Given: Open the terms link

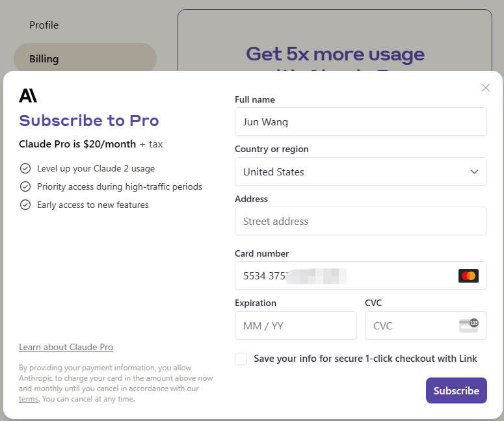Looking at the screenshot, I should [x=29, y=399].
